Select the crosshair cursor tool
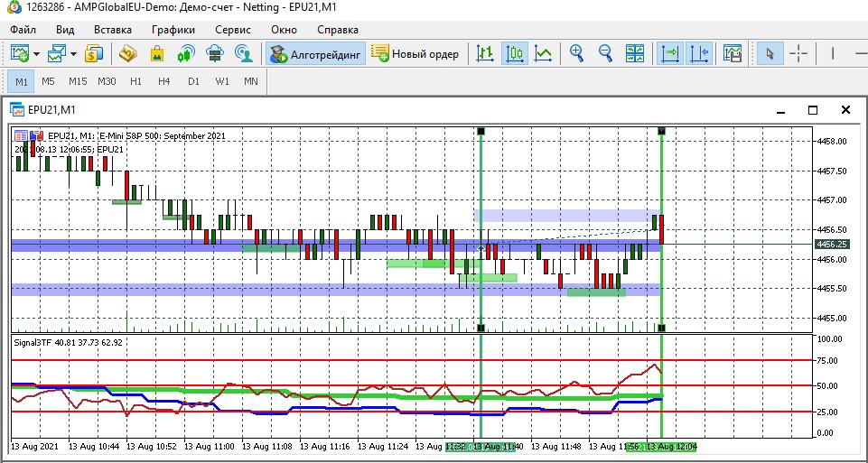 798,54
